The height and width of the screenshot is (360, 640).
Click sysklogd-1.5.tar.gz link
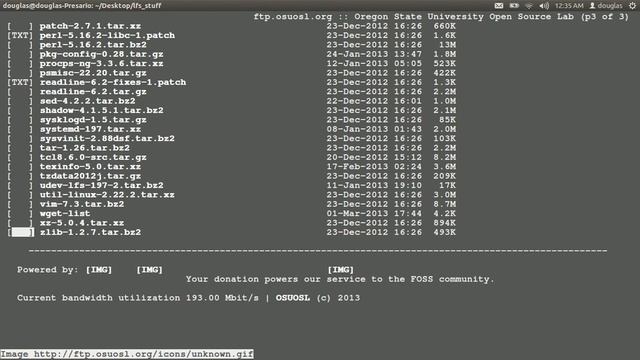click(93, 120)
